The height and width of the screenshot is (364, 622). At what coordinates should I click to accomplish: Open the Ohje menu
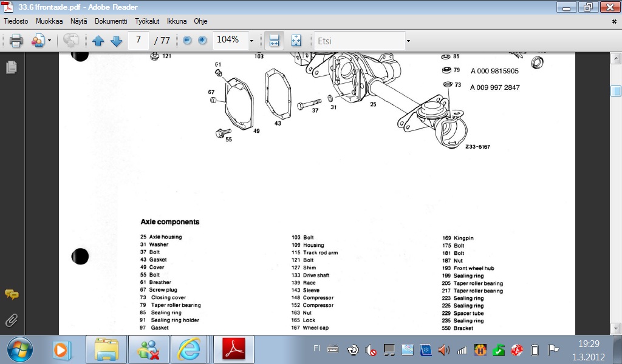(200, 21)
